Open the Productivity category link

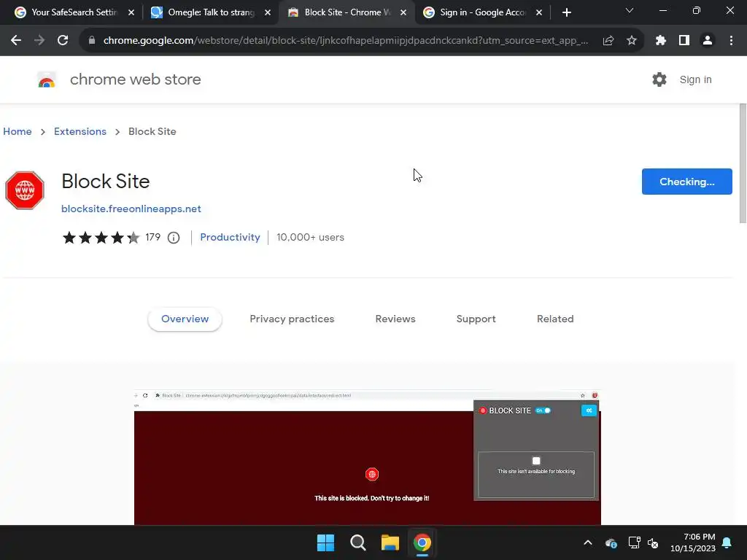[230, 237]
